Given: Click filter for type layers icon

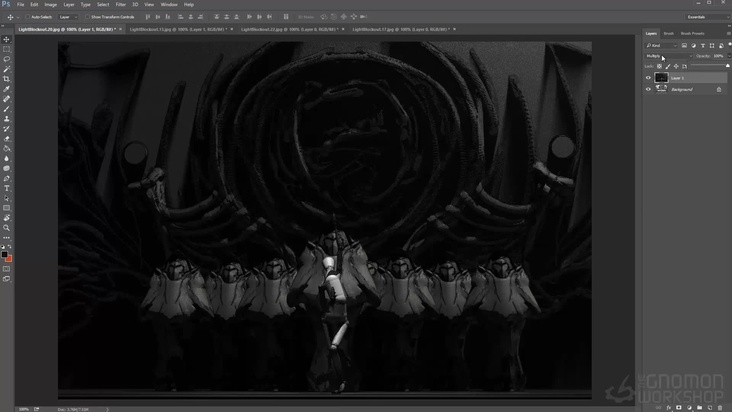Looking at the screenshot, I should [x=703, y=46].
